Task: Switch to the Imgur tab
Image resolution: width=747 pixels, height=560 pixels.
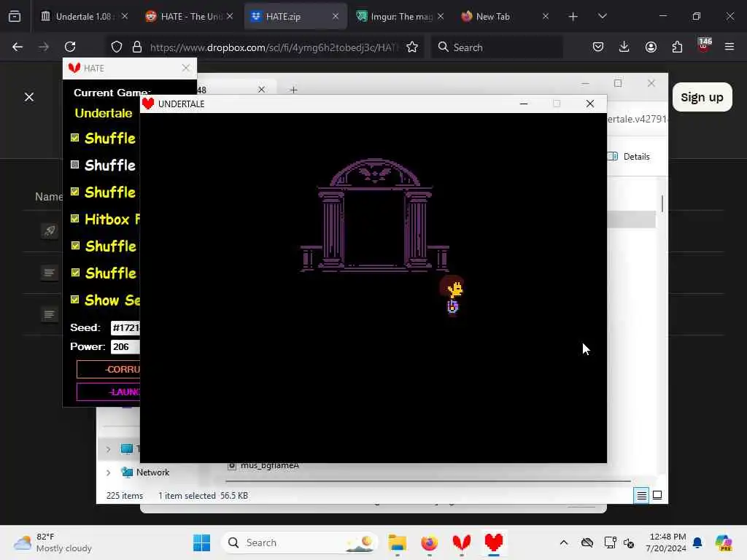Action: [400, 17]
